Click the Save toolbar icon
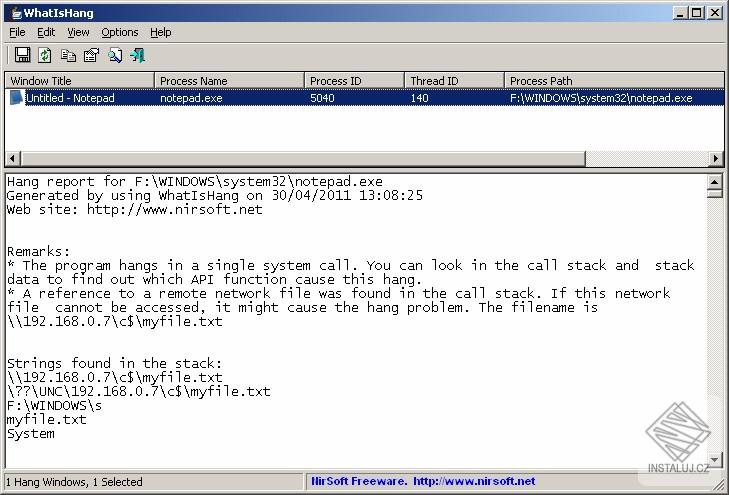Viewport: 729px width, 495px height. coord(22,55)
